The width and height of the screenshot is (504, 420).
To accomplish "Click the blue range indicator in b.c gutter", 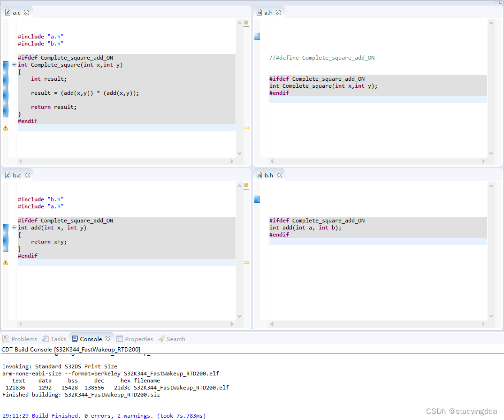I will pyautogui.click(x=6, y=238).
